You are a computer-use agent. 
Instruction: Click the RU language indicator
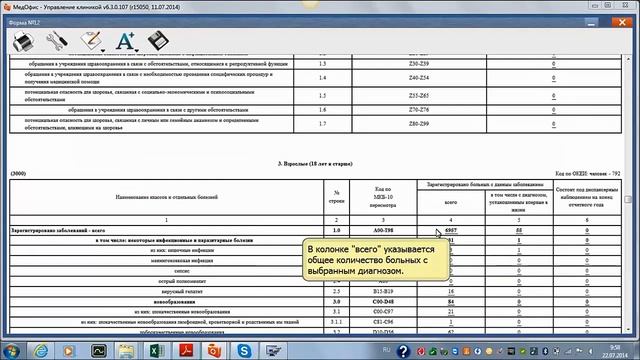tap(386, 350)
